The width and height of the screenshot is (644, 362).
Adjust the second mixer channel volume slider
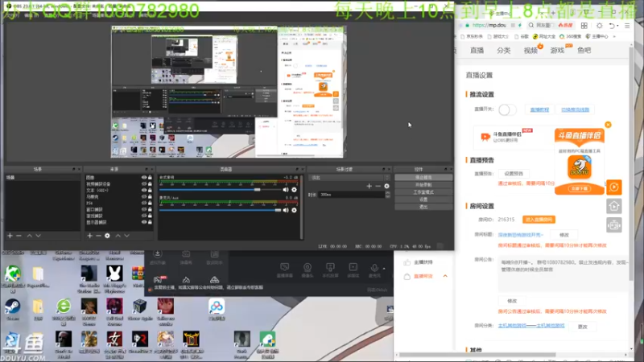(x=220, y=210)
